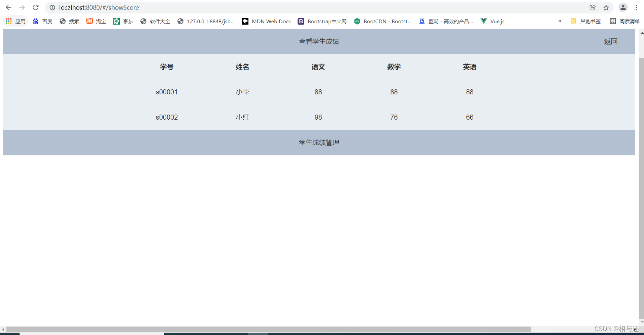
Task: Click the 数学 column header
Action: [394, 67]
